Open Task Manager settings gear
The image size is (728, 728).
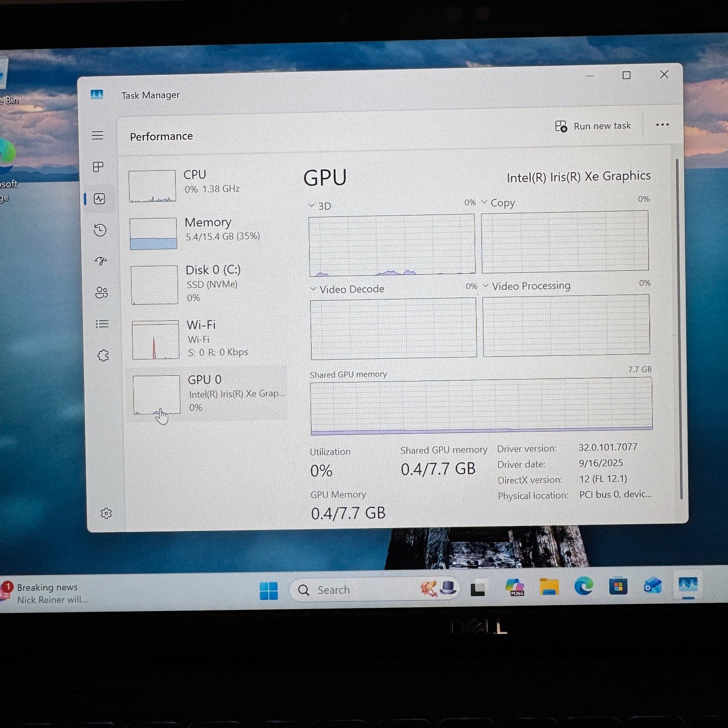[106, 513]
